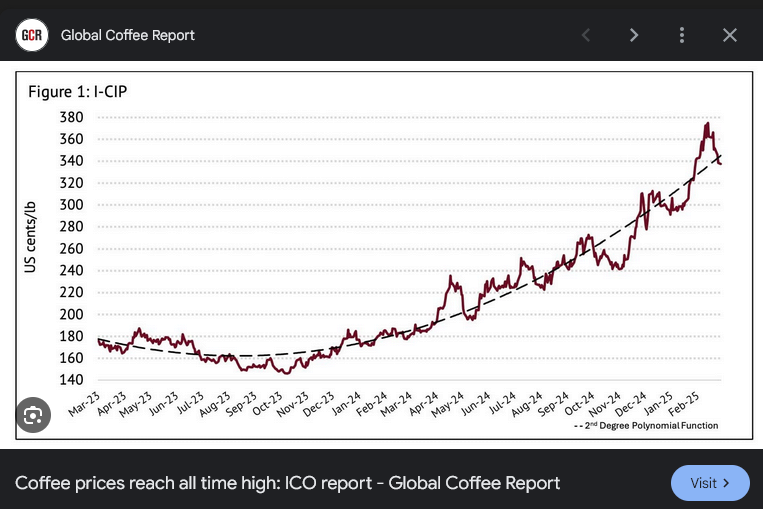Click the '2nd Degree Polynomial Function' legend

coord(648,427)
